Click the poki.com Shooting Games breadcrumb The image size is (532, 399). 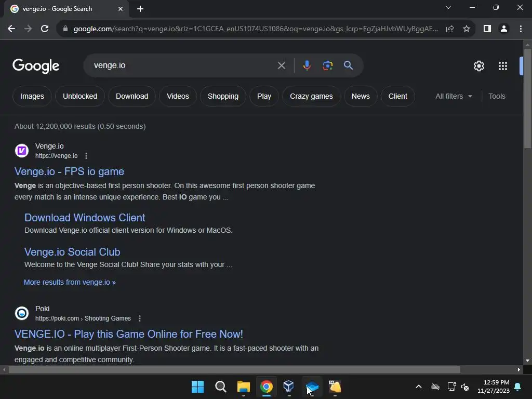click(83, 318)
